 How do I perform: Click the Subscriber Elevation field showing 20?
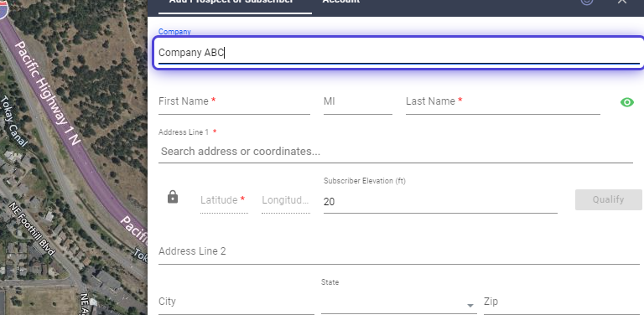point(440,201)
